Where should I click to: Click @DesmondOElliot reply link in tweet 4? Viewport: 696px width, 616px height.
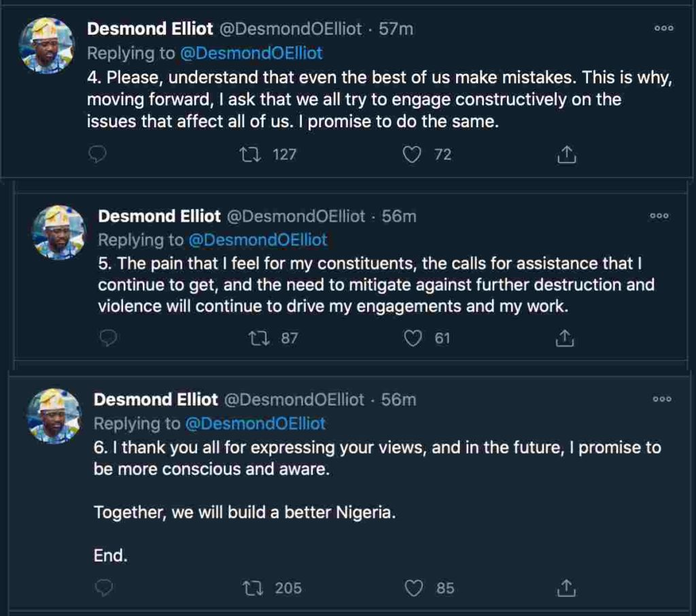pos(251,53)
